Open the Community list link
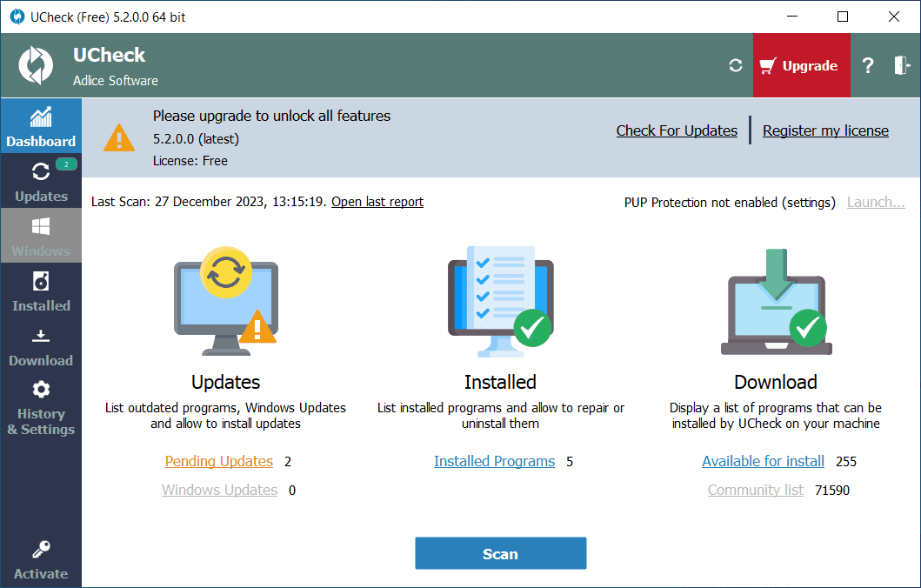The height and width of the screenshot is (588, 921). [x=756, y=490]
